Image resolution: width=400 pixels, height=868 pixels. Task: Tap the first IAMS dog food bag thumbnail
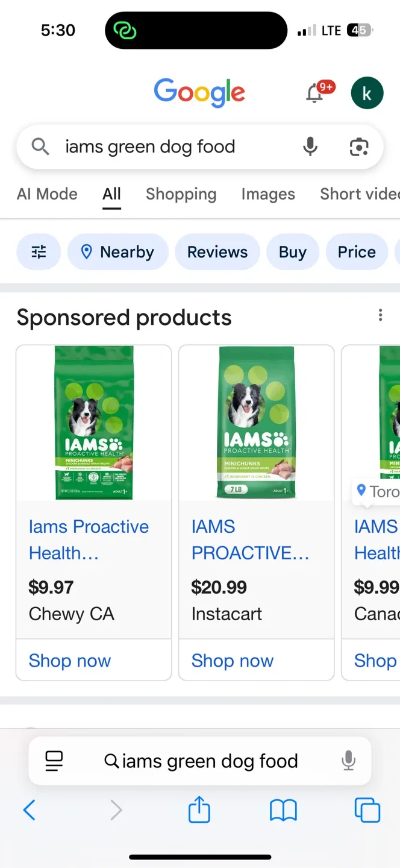(x=93, y=423)
